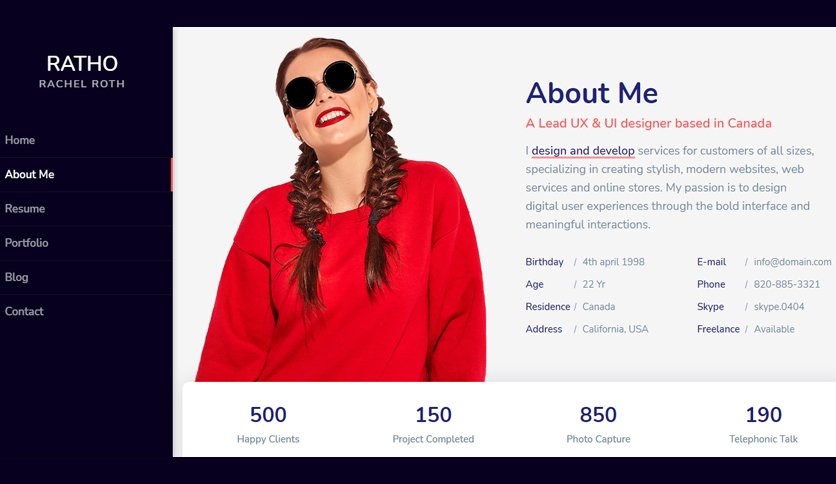The width and height of the screenshot is (836, 484).
Task: Click the Lead UX & UI designer tagline
Action: click(648, 123)
